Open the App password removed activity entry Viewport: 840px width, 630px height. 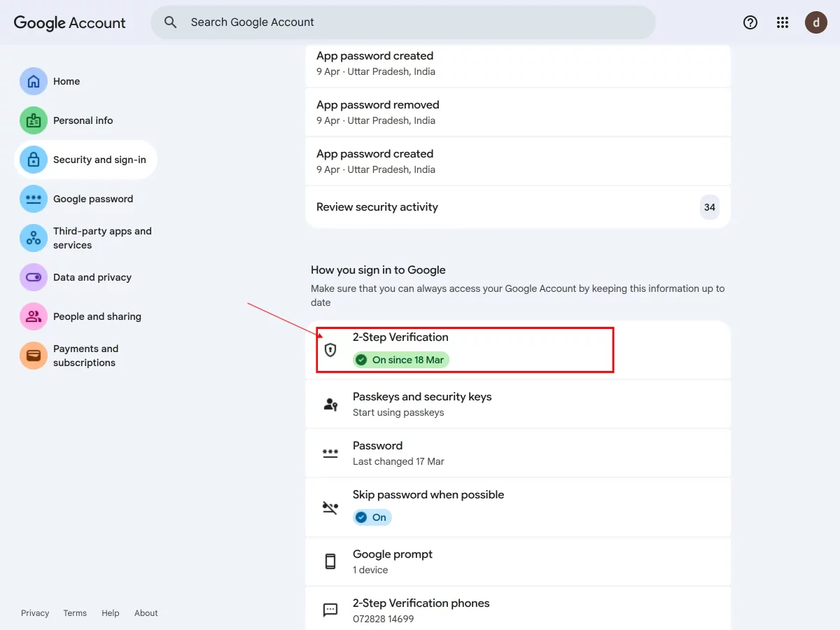(518, 112)
